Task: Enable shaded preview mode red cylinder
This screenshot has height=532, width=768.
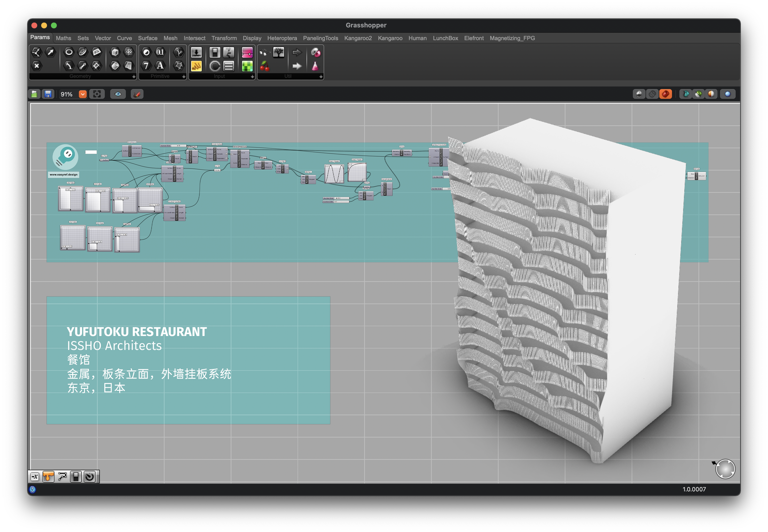Action: pyautogui.click(x=665, y=94)
